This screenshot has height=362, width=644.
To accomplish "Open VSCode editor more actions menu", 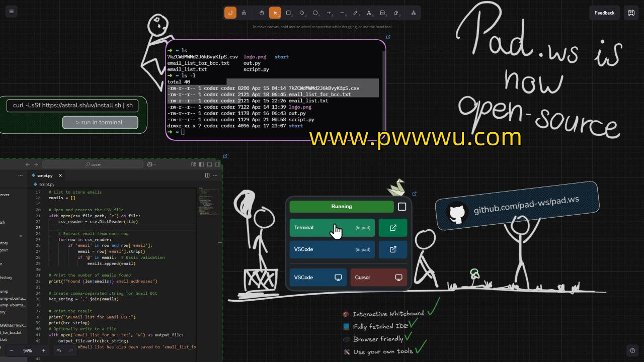I will [216, 175].
